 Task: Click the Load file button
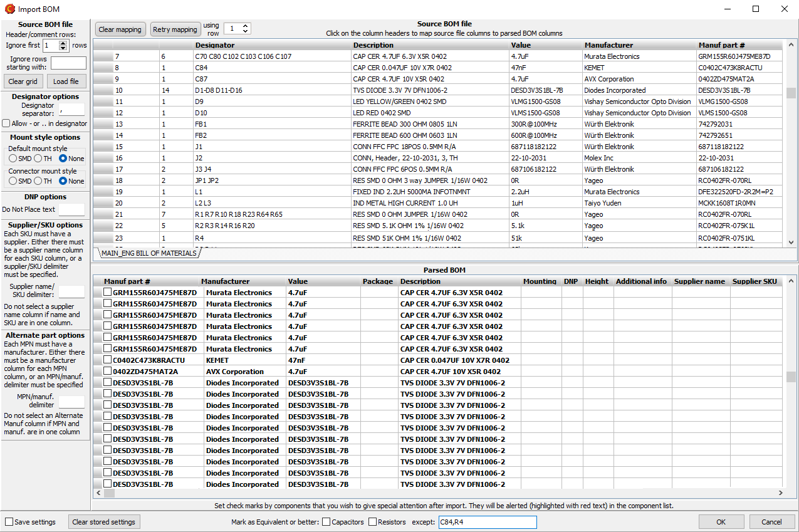point(66,81)
